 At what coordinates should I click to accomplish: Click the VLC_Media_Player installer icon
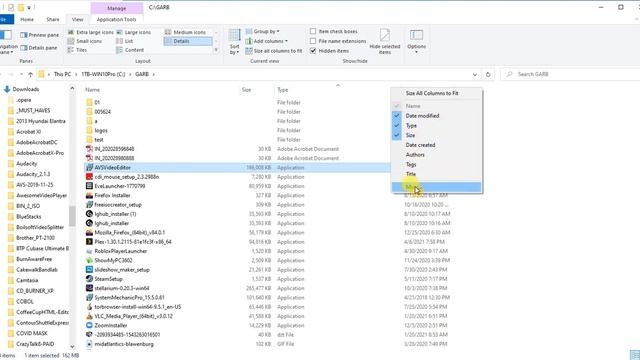coord(89,316)
